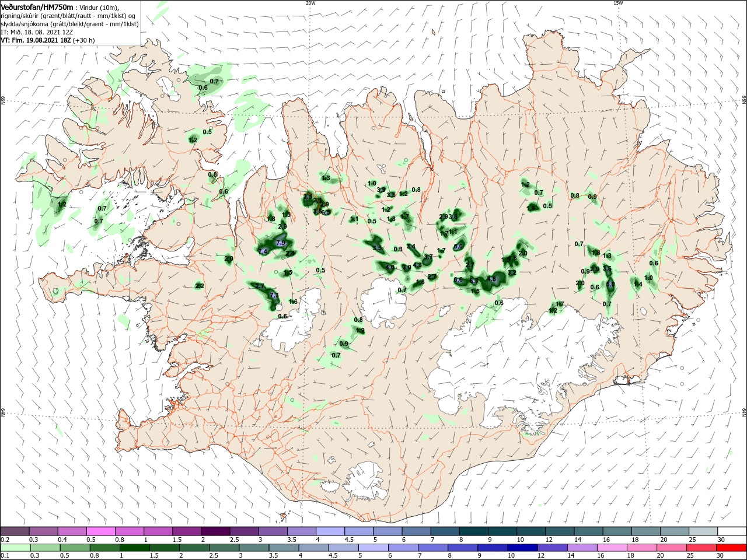Click the 3.4 precipitation value on map
747x560 pixels.
point(411,246)
